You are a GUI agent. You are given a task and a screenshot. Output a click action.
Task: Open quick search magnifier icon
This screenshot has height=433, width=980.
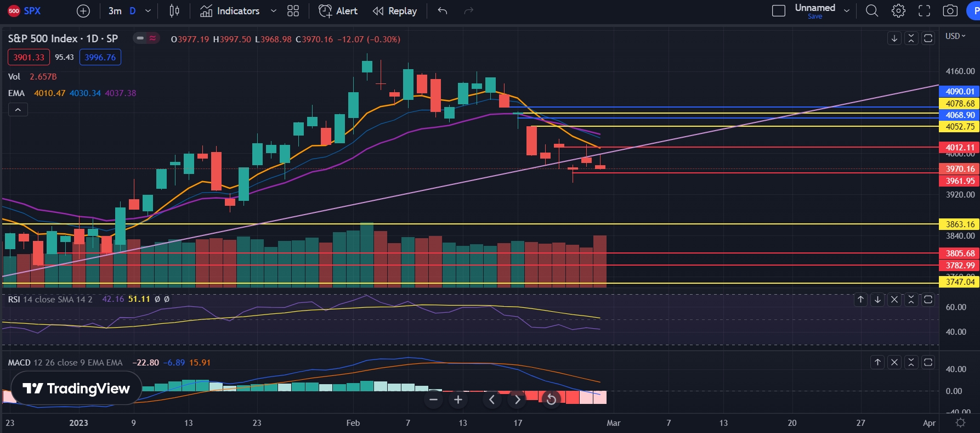872,11
